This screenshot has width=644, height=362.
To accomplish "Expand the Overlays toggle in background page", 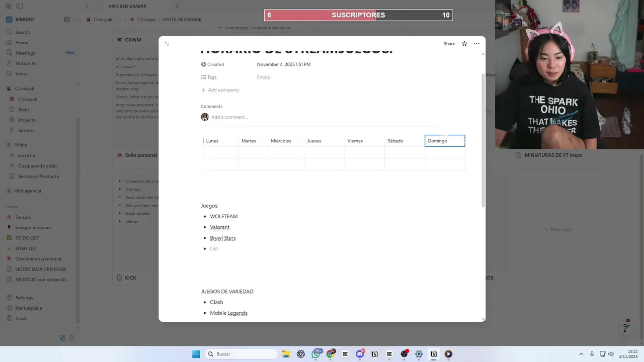I will [120, 189].
